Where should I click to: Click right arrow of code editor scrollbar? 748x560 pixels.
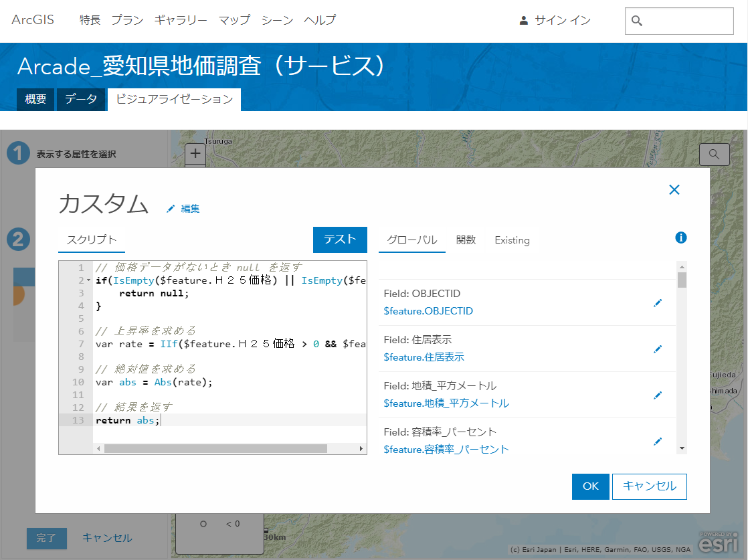361,449
